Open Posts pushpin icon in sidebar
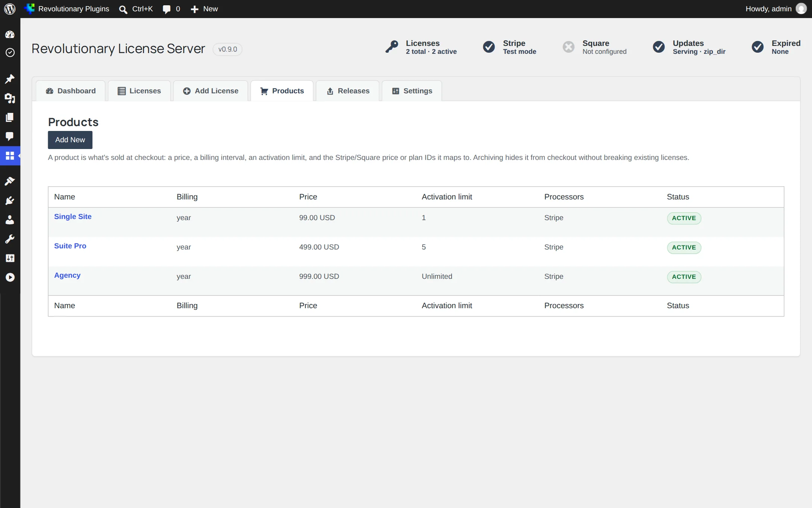Viewport: 812px width, 508px height. [x=10, y=79]
